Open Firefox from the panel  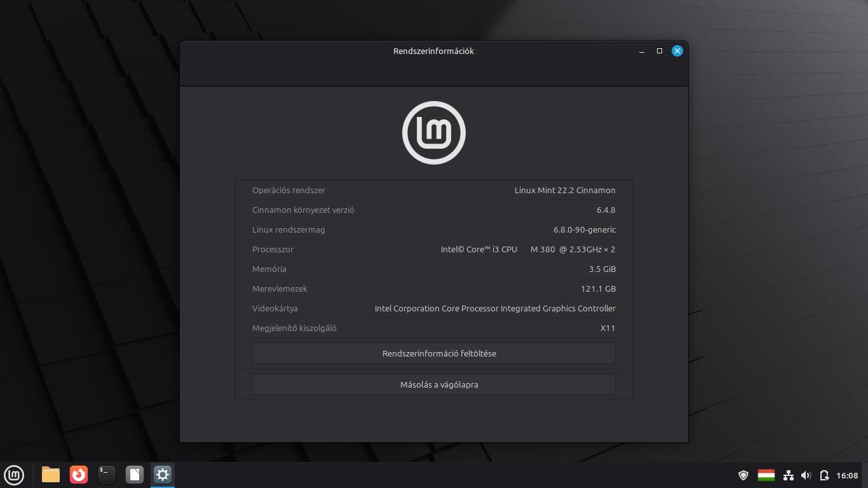(79, 475)
